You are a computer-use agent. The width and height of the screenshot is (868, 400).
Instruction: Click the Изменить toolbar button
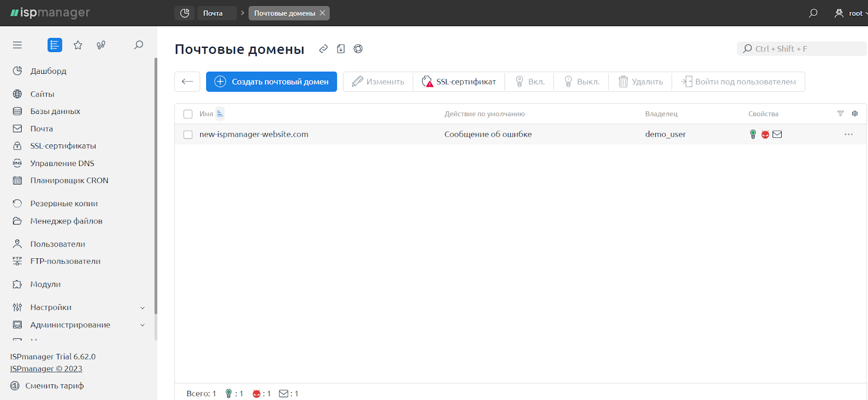click(x=378, y=81)
